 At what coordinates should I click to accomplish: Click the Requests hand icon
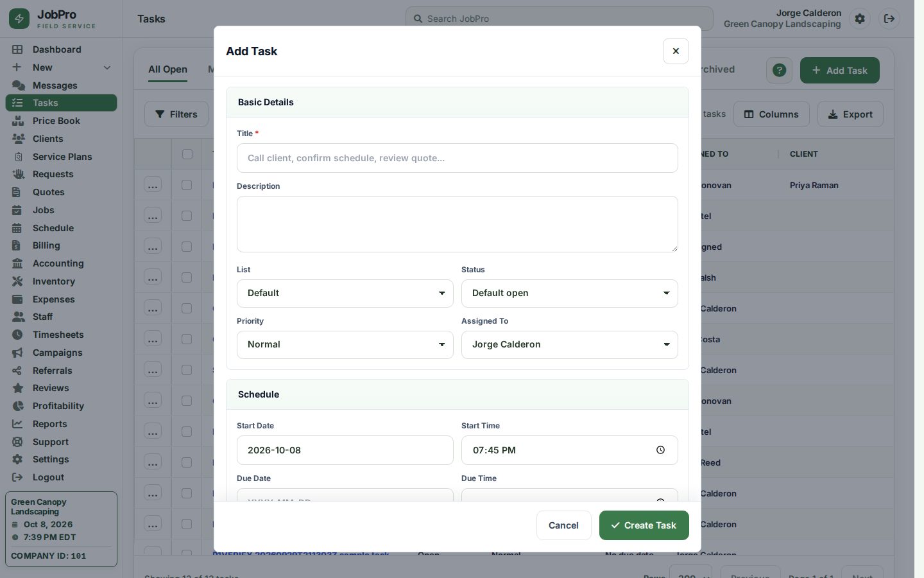(18, 174)
